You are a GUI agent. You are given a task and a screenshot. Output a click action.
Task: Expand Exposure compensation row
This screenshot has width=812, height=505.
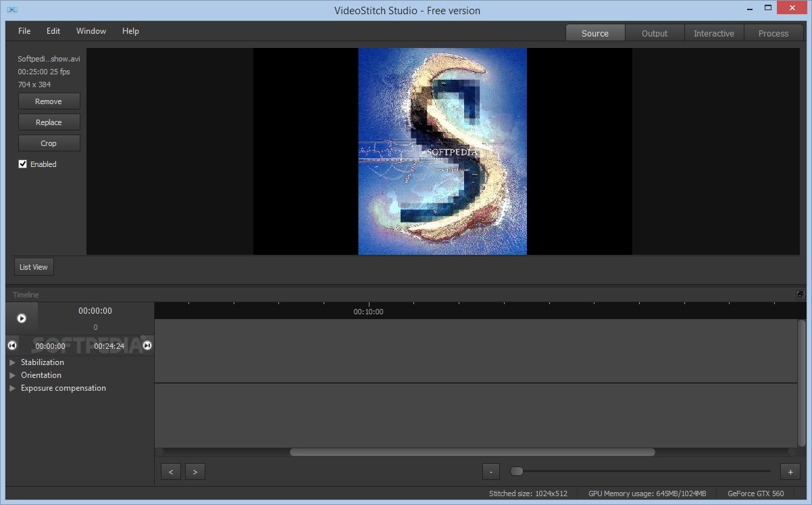[12, 388]
